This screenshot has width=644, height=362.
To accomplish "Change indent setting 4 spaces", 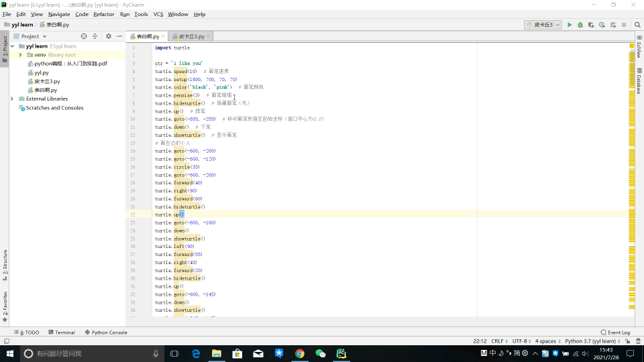I will click(x=547, y=341).
